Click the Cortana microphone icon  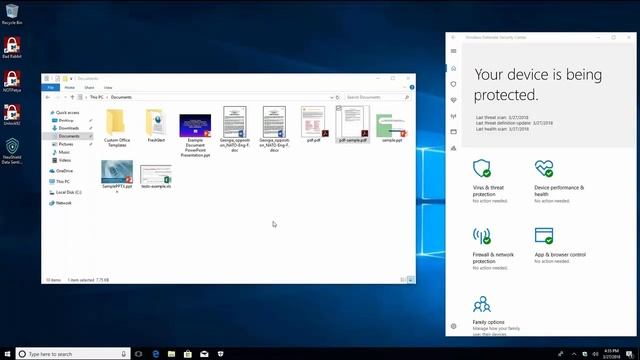124,354
